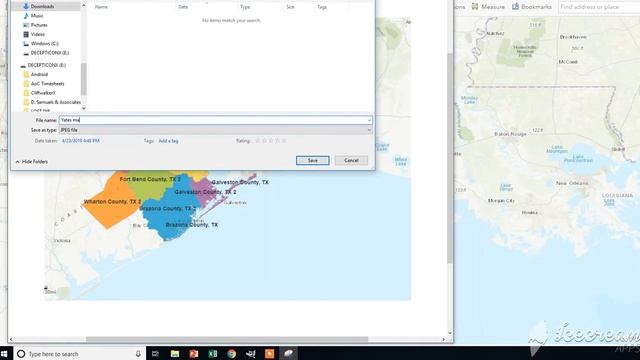This screenshot has height=360, width=640.
Task: Set rating to five stars
Action: [x=284, y=141]
